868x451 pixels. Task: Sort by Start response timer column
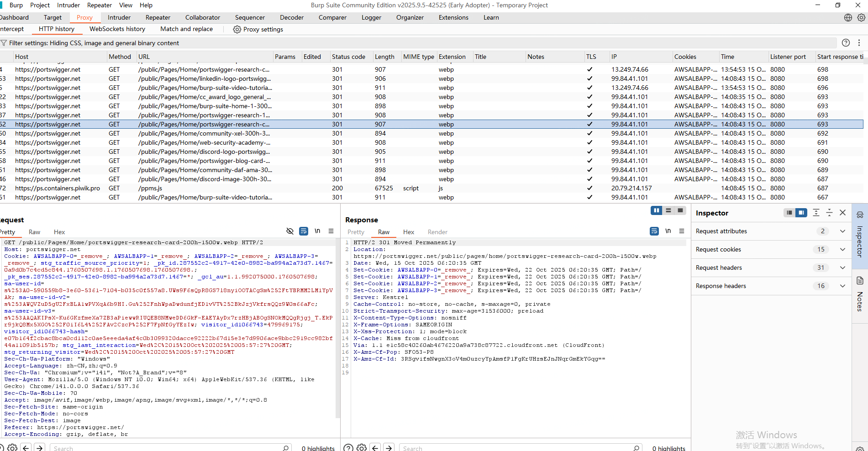pyautogui.click(x=840, y=57)
